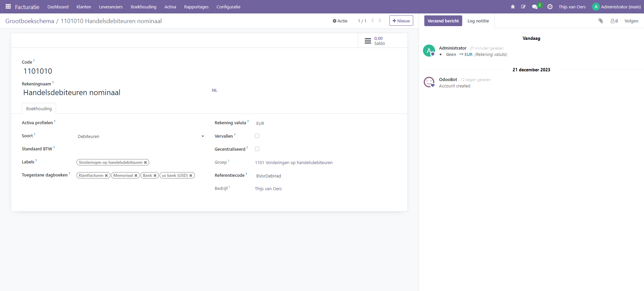Open the apps grid menu icon
The width and height of the screenshot is (644, 291).
pos(8,7)
